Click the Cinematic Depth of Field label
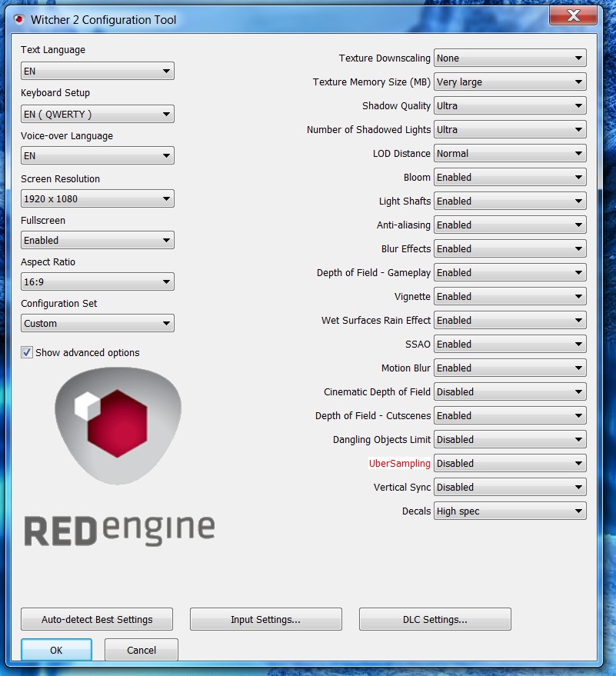Image resolution: width=616 pixels, height=676 pixels. 377,392
